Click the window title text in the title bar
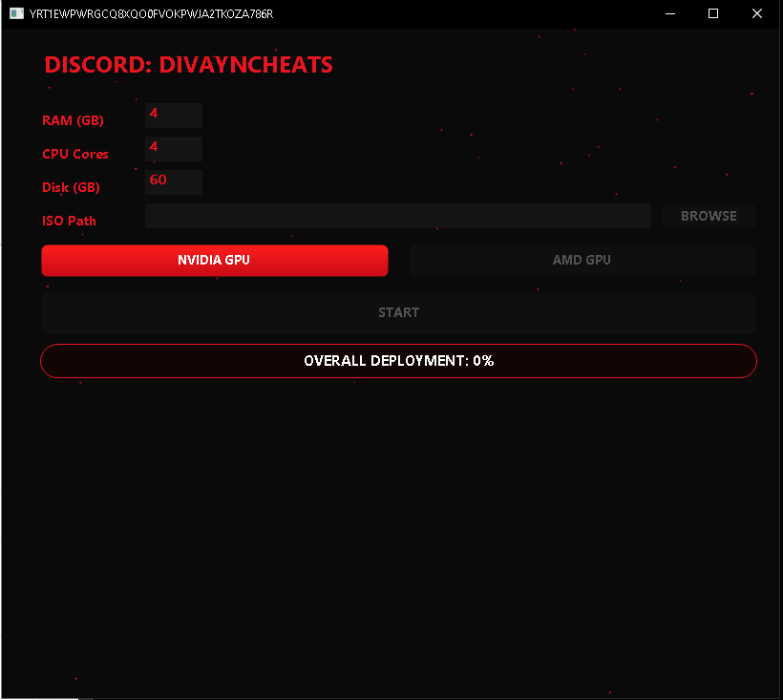783x700 pixels. tap(151, 14)
